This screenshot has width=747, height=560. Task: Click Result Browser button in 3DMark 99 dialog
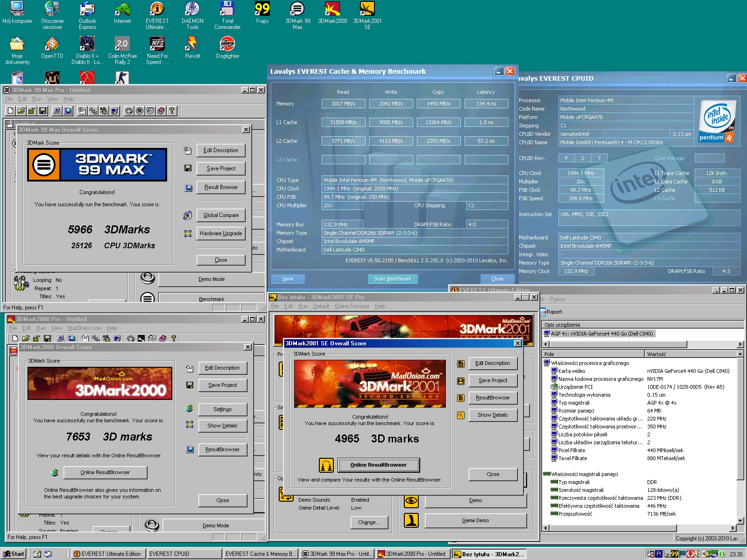[221, 187]
